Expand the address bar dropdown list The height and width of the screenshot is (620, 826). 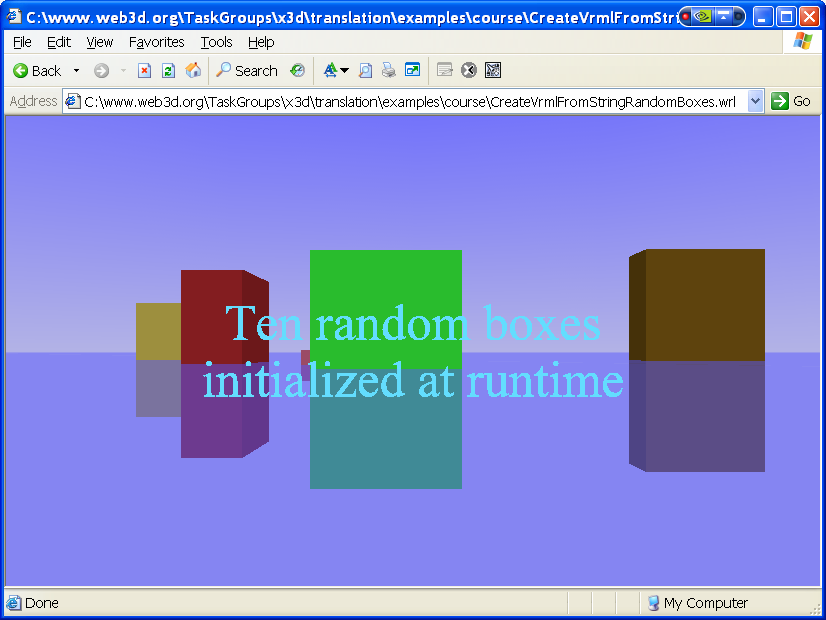coord(755,101)
